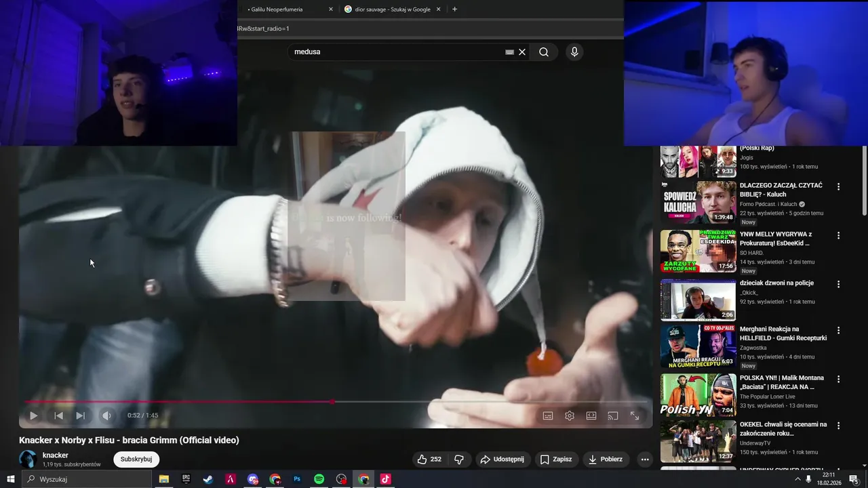Download the video with Pobierz
The image size is (868, 488).
pos(606,460)
